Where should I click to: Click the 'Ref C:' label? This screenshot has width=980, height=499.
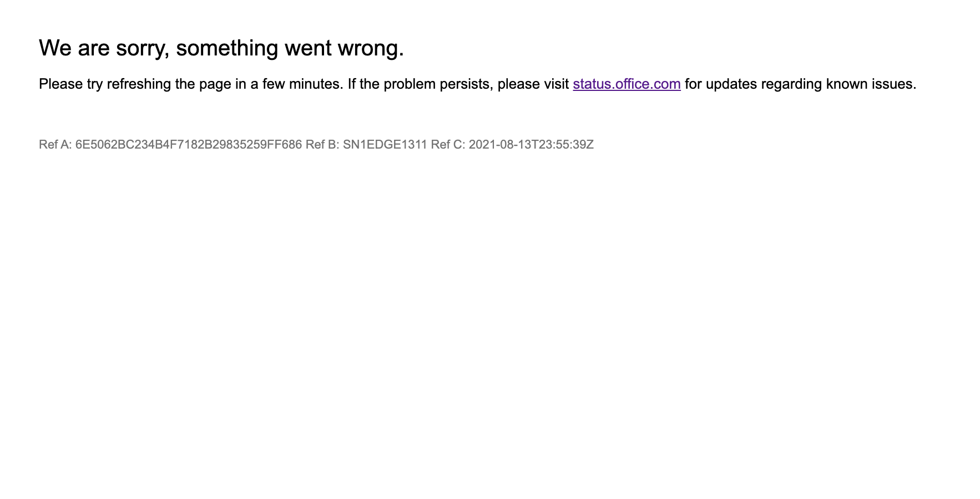[x=448, y=145]
